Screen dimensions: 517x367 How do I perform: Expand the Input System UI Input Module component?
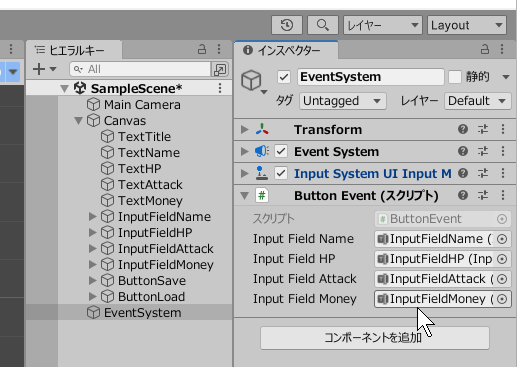click(x=245, y=173)
